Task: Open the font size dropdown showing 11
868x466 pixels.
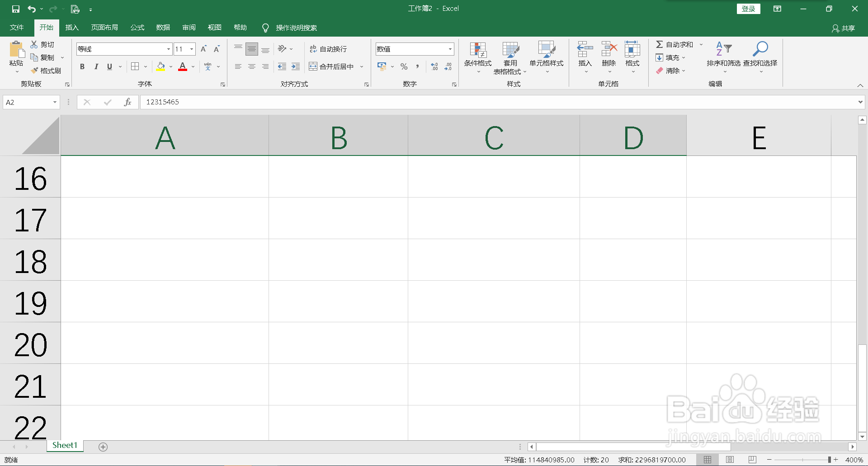Action: (192, 49)
